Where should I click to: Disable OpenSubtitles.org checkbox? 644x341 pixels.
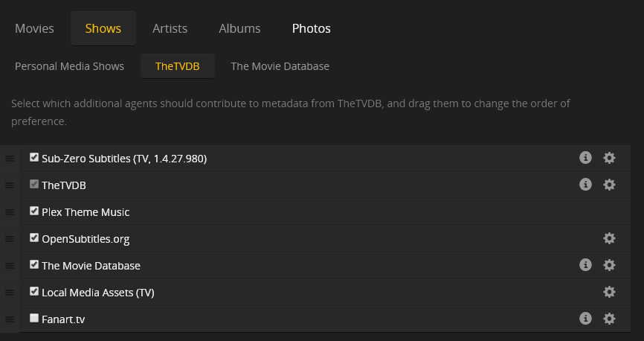click(x=34, y=238)
